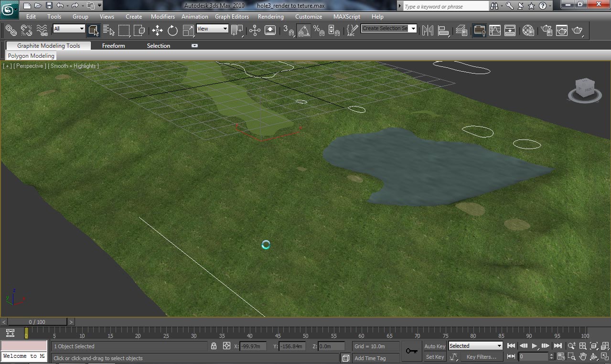
Task: Open the Modifiers menu
Action: coord(162,16)
